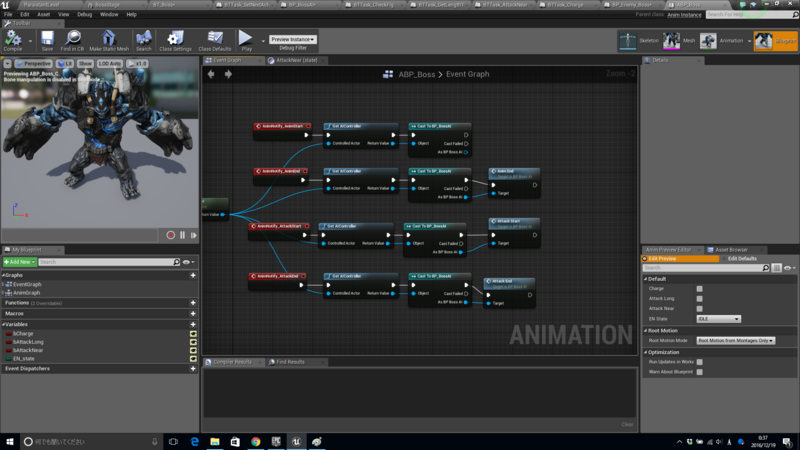Image resolution: width=800 pixels, height=450 pixels.
Task: Click the record button in the preview viewport
Action: pyautogui.click(x=170, y=235)
